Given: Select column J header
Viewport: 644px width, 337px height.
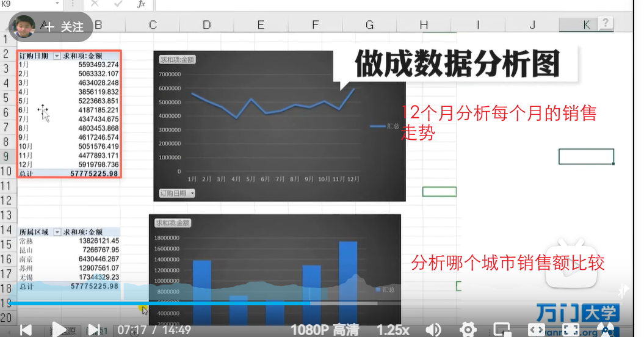Looking at the screenshot, I should tap(532, 25).
